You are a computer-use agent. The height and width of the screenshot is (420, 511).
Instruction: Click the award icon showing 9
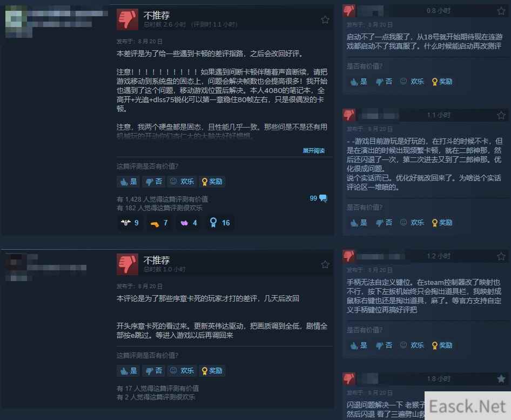point(130,223)
